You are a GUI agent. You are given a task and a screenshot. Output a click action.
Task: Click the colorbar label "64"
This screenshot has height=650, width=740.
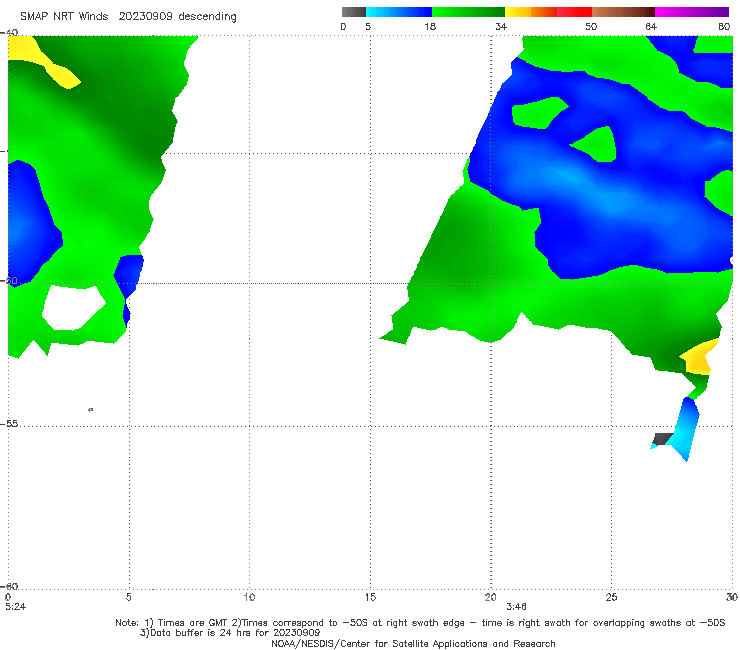point(651,26)
